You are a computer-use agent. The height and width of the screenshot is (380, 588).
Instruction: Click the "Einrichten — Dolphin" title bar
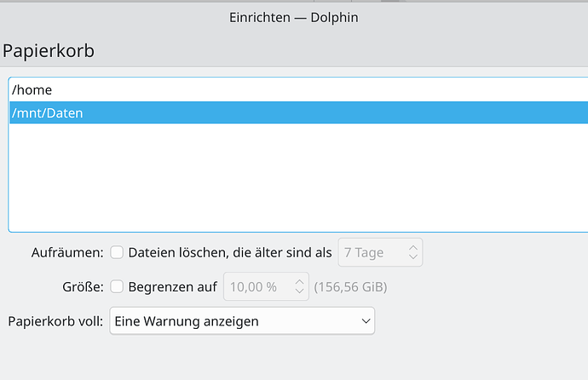[293, 18]
